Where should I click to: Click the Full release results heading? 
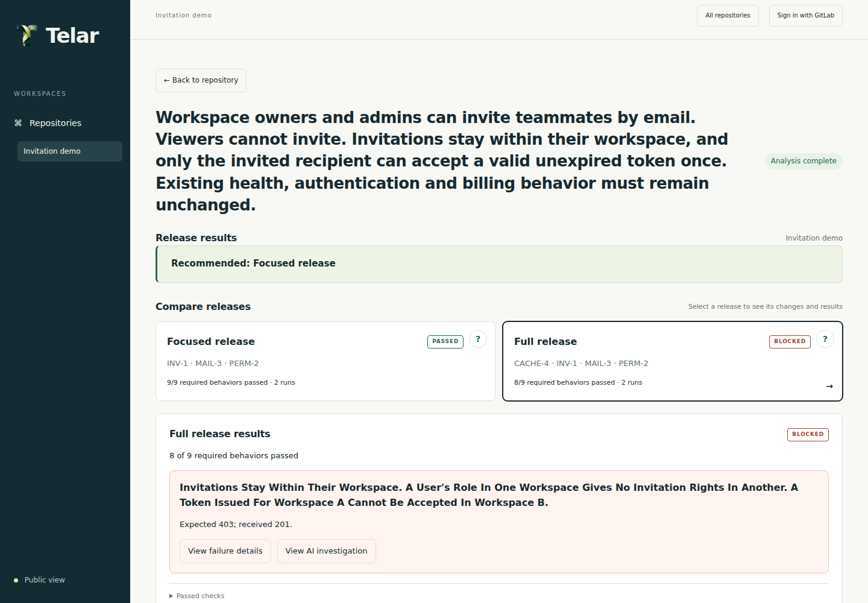click(x=220, y=434)
